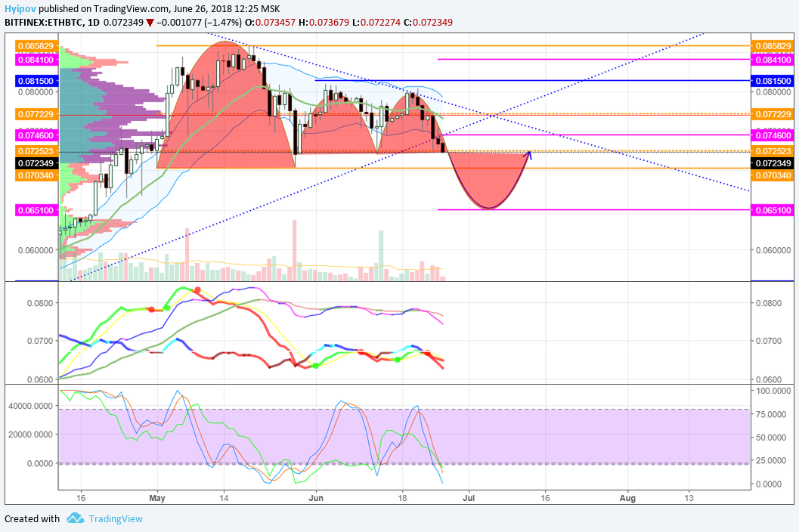Click the tall pink volume bar in late May
The width and height of the screenshot is (799, 532).
tap(294, 250)
